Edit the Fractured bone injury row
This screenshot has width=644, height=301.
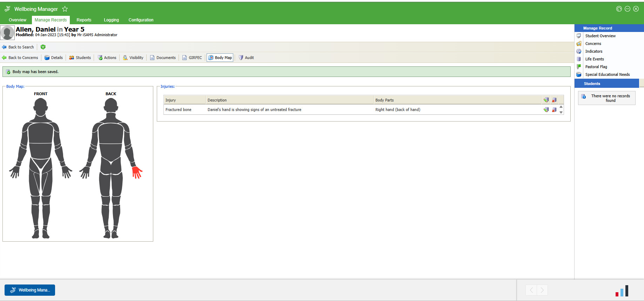click(546, 110)
